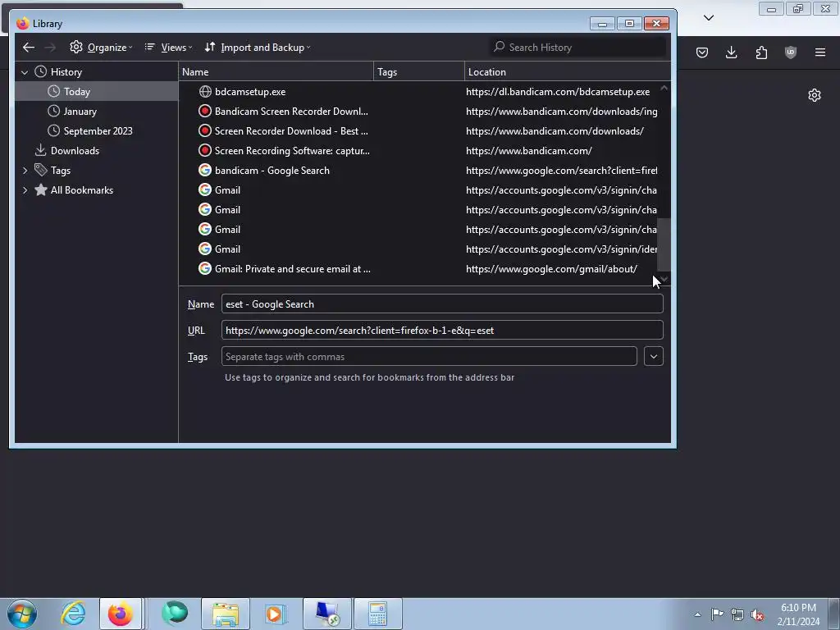Viewport: 840px width, 630px height.
Task: Sort by the Tags column header
Action: point(419,72)
